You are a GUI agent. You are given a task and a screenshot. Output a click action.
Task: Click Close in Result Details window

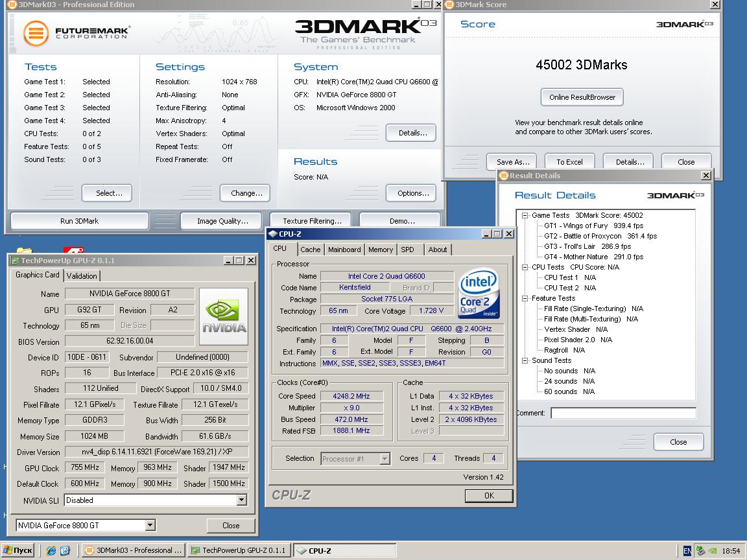coord(678,442)
